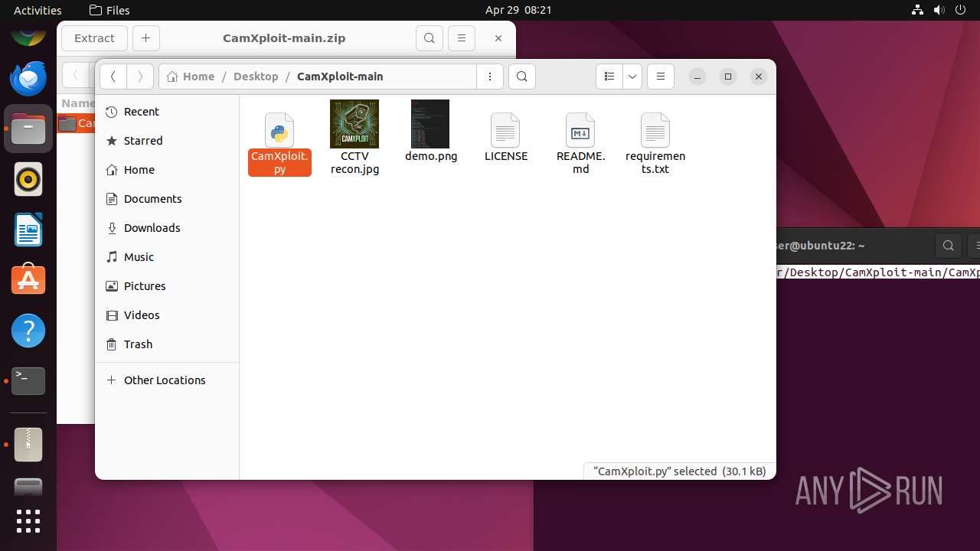Viewport: 980px width, 551px height.
Task: Click Extract in the archive manager
Action: [x=94, y=38]
